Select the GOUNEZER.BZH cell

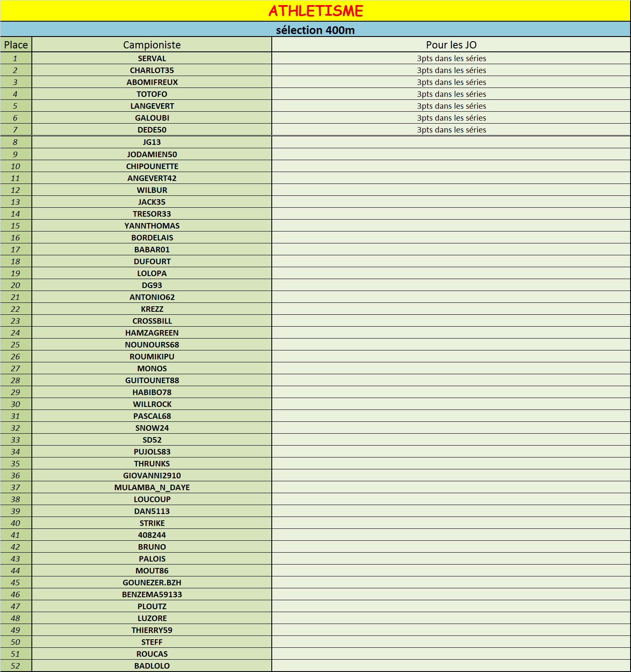pyautogui.click(x=152, y=583)
